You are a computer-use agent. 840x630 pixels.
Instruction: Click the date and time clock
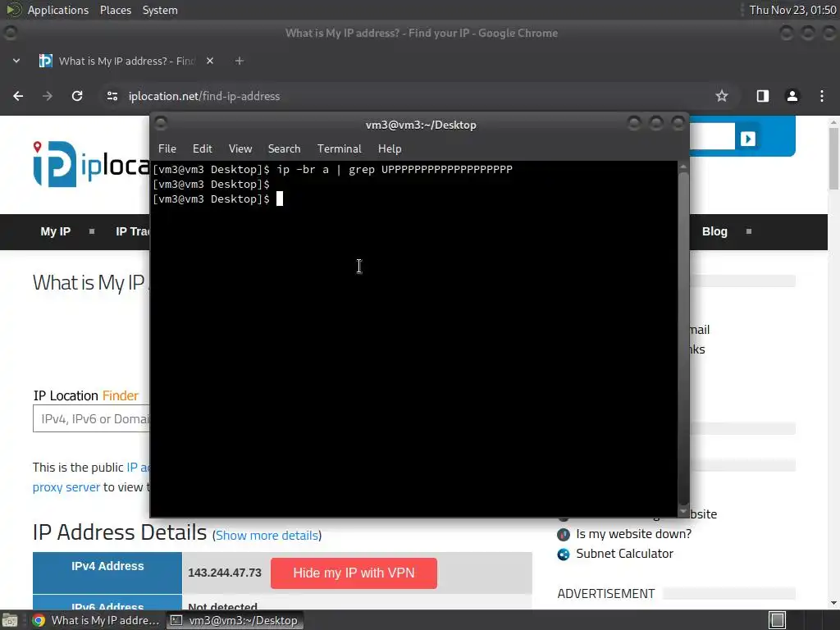tap(792, 10)
